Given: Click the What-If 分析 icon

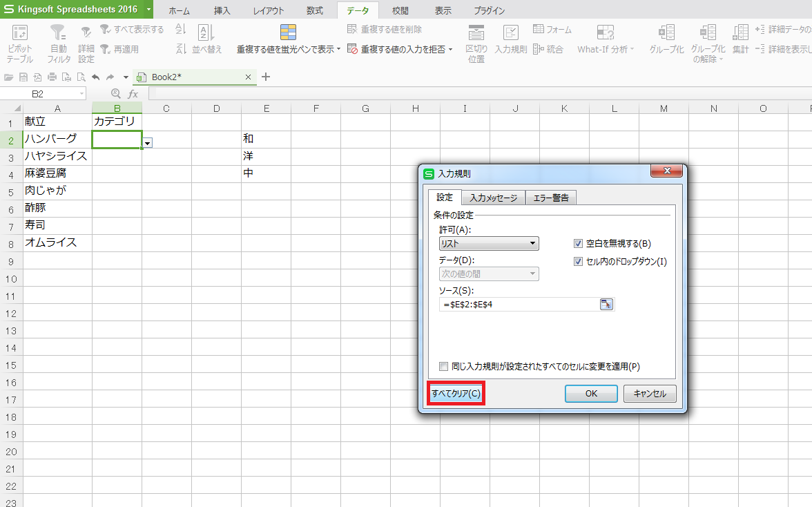Looking at the screenshot, I should pyautogui.click(x=605, y=32).
